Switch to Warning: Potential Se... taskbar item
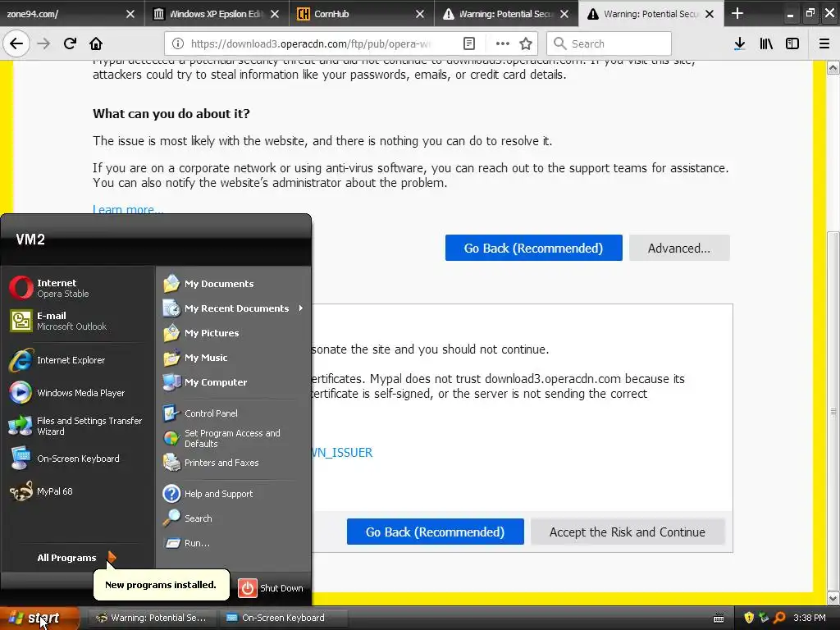 (x=153, y=618)
